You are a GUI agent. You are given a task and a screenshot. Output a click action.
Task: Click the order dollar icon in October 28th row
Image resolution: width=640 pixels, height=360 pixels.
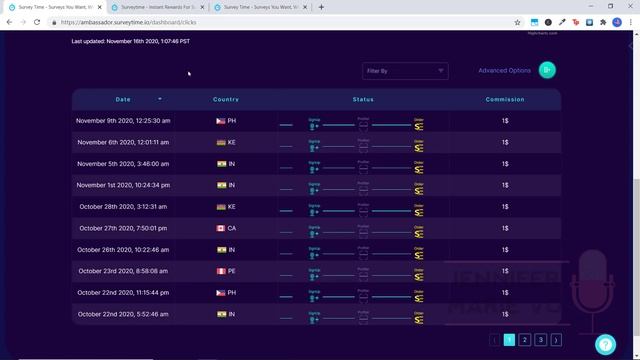coord(419,211)
